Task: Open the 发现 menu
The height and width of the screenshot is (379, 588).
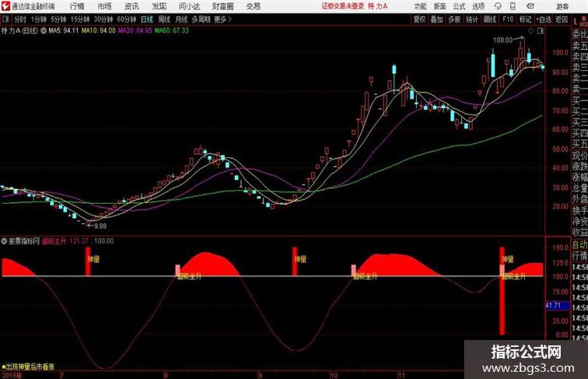Action: pyautogui.click(x=159, y=6)
